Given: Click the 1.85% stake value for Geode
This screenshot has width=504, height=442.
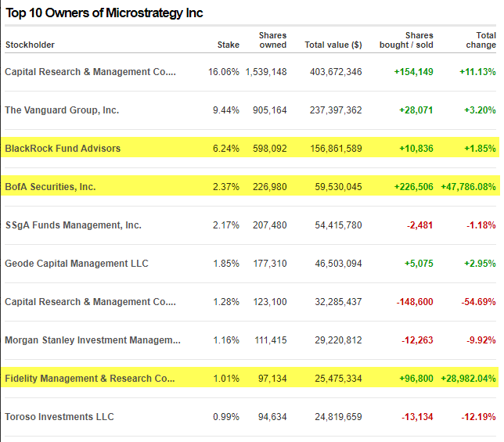Looking at the screenshot, I should (226, 264).
